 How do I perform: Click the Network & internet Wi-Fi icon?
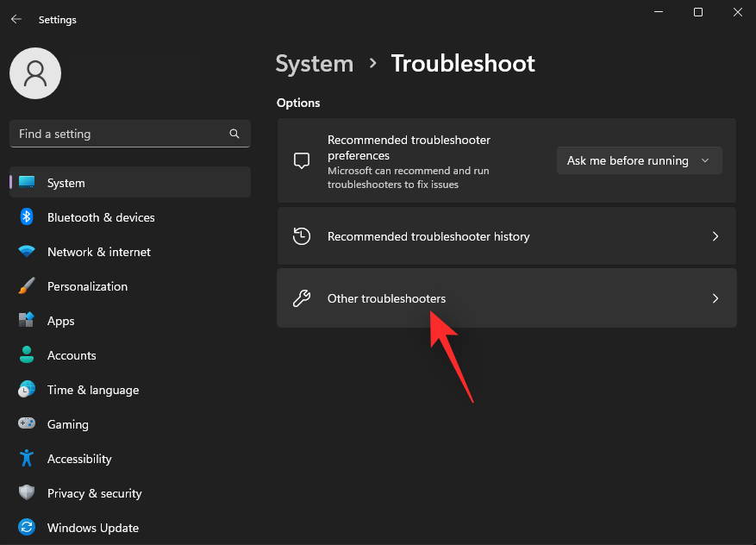[27, 252]
